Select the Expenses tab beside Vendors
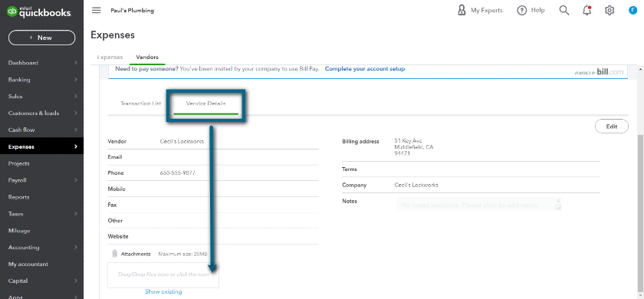Screen dimensions: 644x299 pos(110,57)
